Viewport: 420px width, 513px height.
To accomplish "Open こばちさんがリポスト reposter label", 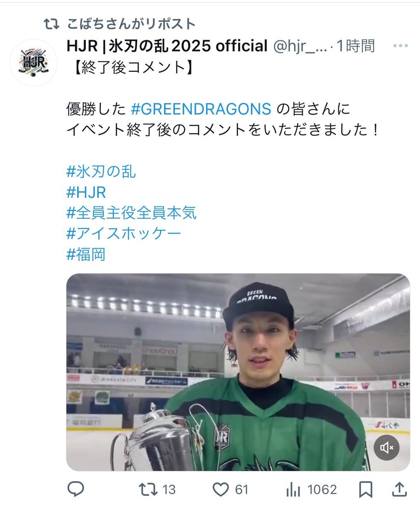I will point(131,24).
